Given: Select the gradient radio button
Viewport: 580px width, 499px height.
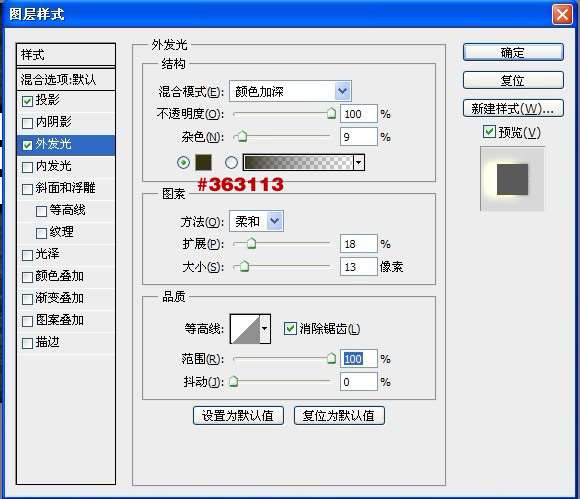Looking at the screenshot, I should click(231, 162).
